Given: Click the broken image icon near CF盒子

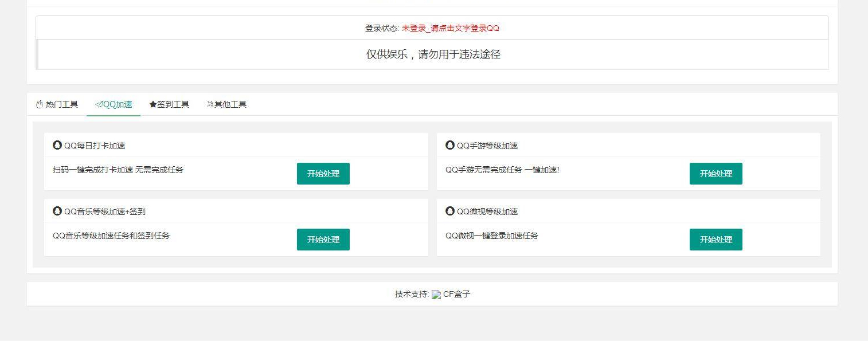Looking at the screenshot, I should coord(436,295).
